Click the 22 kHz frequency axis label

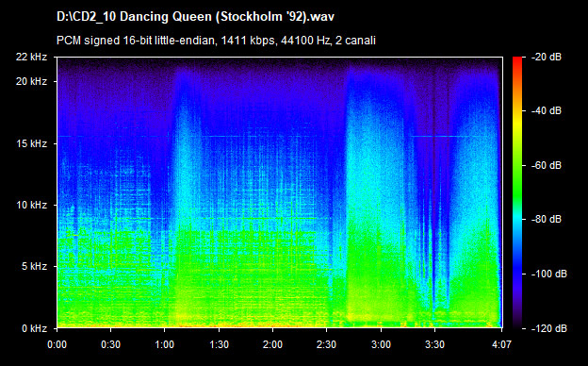click(31, 57)
